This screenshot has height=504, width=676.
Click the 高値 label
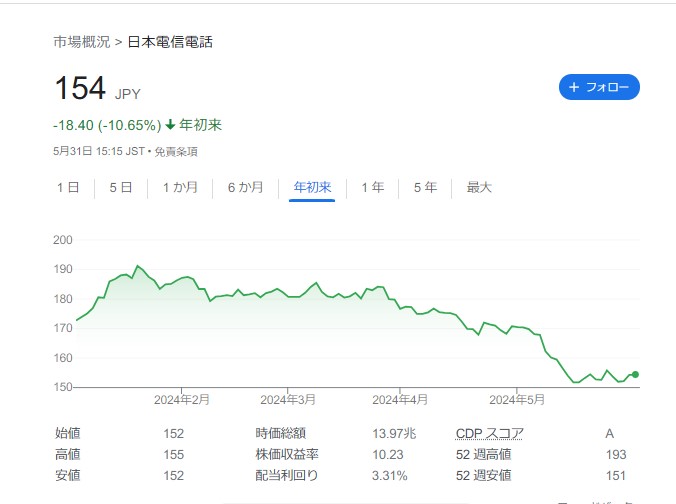pos(68,454)
